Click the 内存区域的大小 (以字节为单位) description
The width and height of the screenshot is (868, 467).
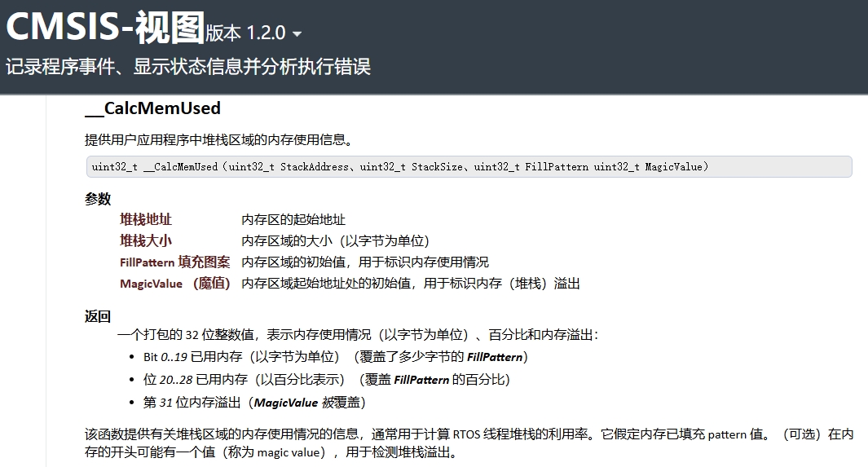tap(336, 240)
